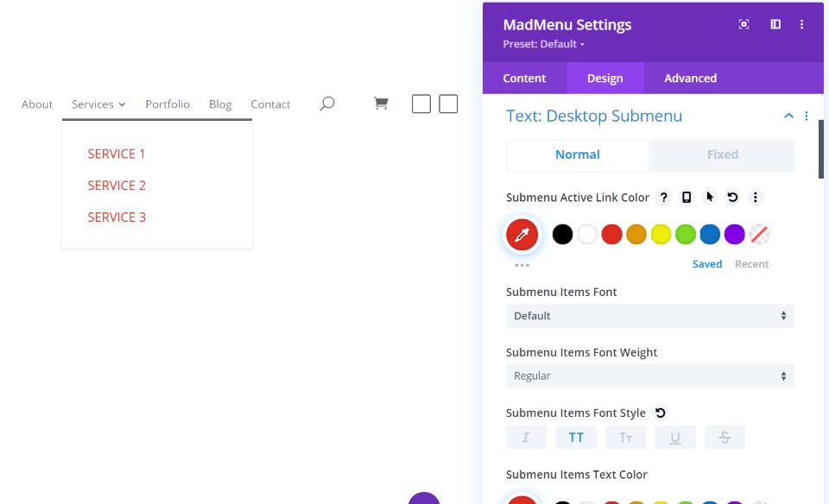
Task: Click the Blog menu item
Action: pyautogui.click(x=220, y=104)
